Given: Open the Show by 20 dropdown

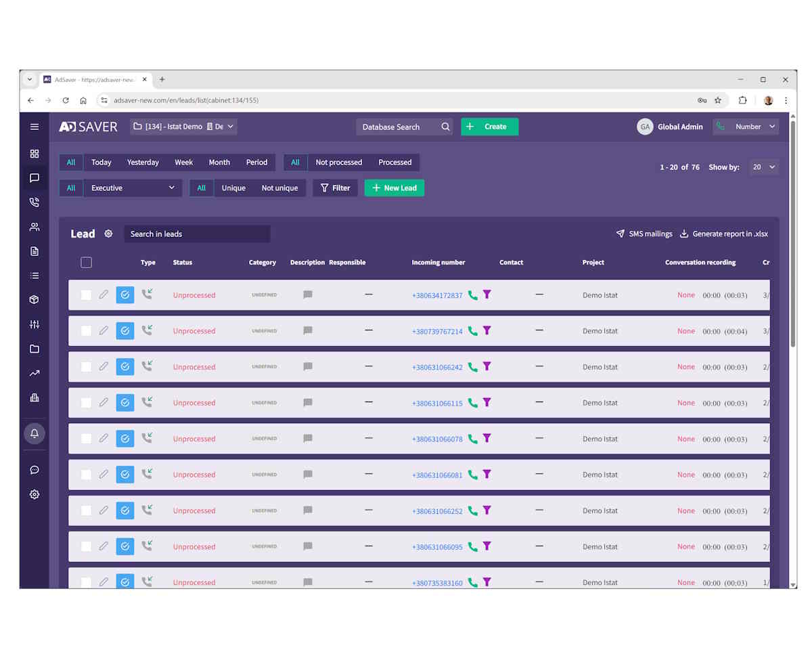Looking at the screenshot, I should [x=763, y=167].
